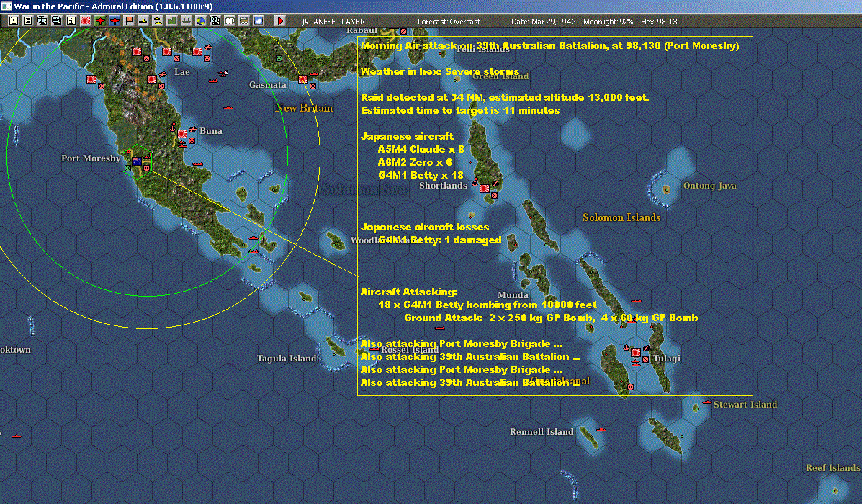Viewport: 862px width, 504px height.
Task: Click the 'Munda' map label
Action: 513,295
